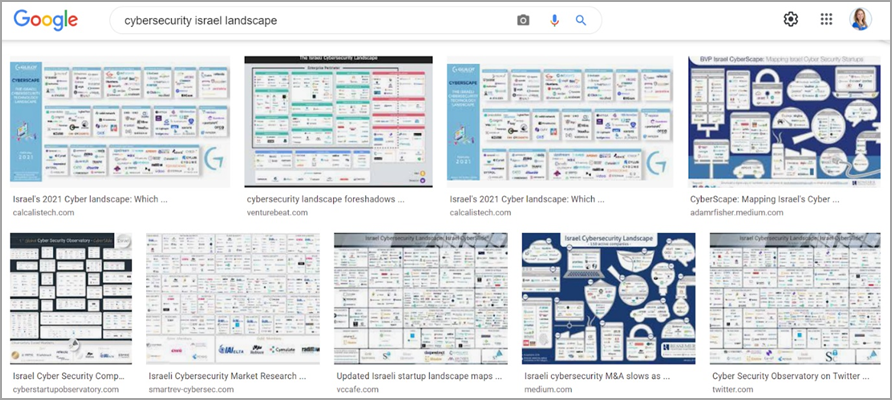Click 'Israel Cyber Security Comp...' title
The height and width of the screenshot is (400, 892).
(68, 377)
